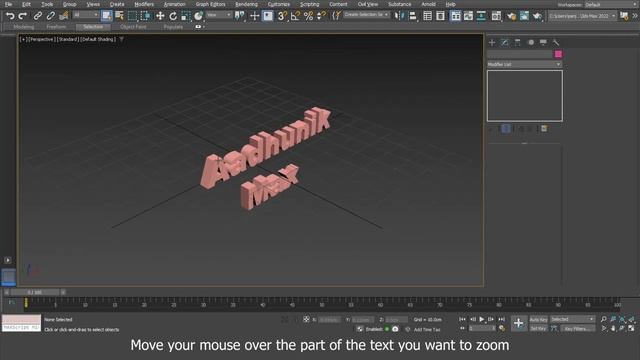The width and height of the screenshot is (640, 360).
Task: Click the Bind to Space Warp icon
Action: (64, 16)
